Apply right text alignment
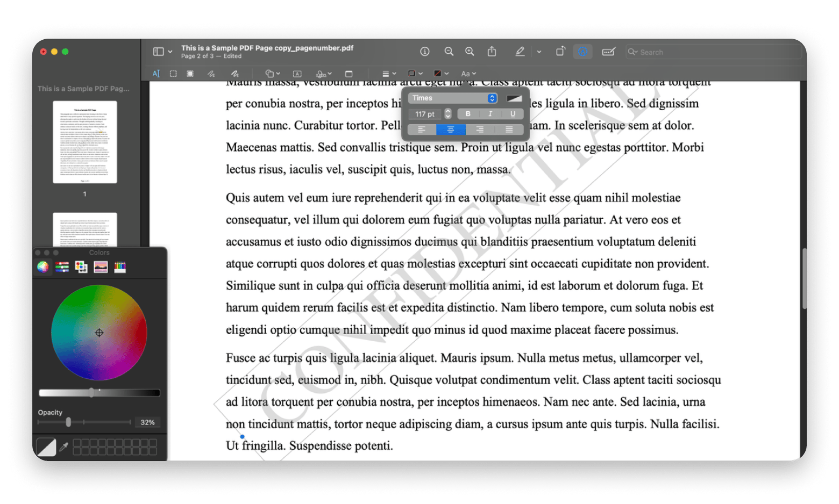 479,129
